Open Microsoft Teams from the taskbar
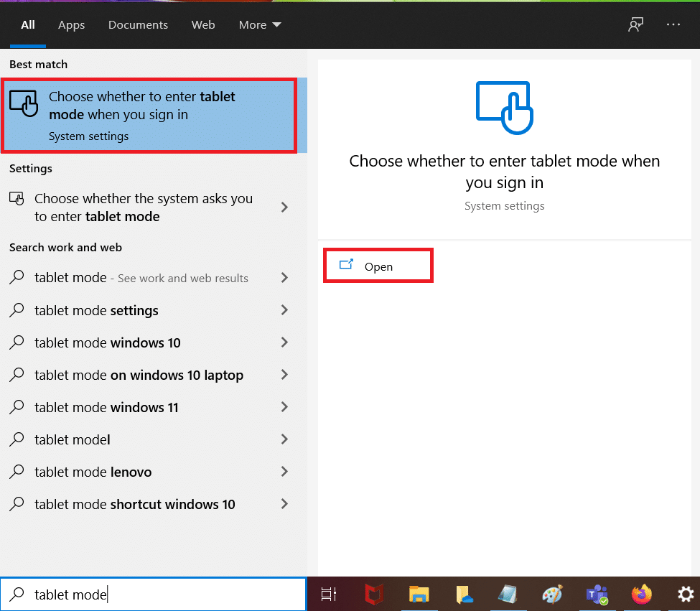700x611 pixels. click(597, 594)
